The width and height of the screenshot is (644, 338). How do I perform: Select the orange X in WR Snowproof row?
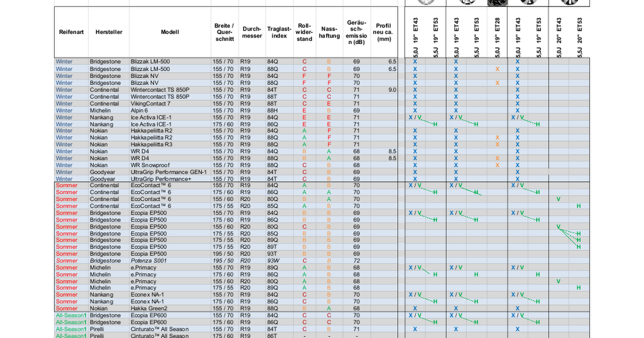(497, 165)
